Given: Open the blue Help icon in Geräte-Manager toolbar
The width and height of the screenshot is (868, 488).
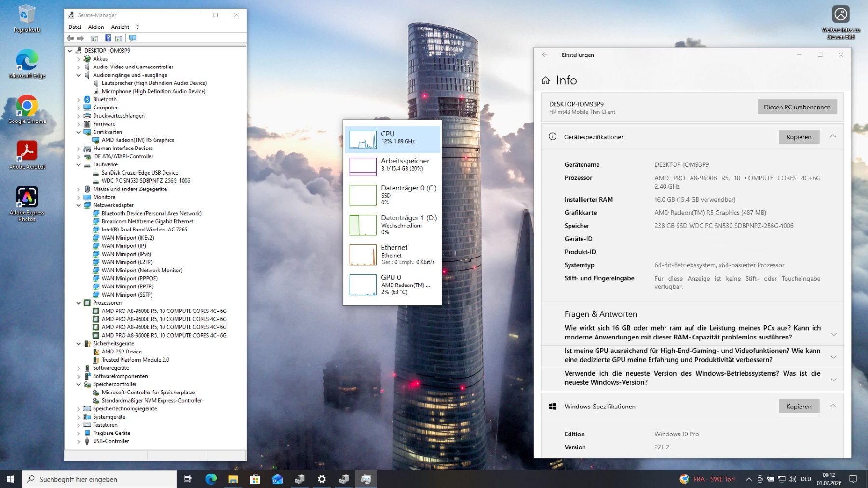Looking at the screenshot, I should pyautogui.click(x=108, y=38).
